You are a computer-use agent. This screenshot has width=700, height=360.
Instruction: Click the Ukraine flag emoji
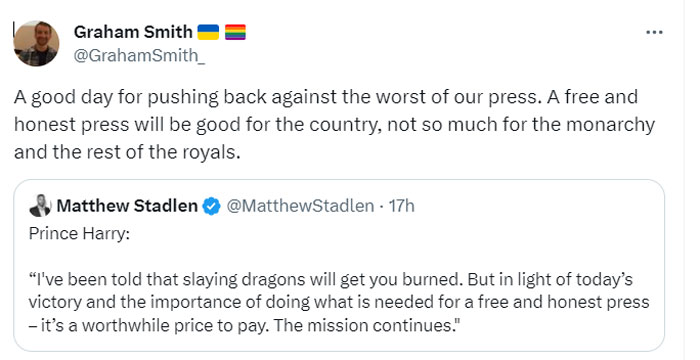[208, 32]
